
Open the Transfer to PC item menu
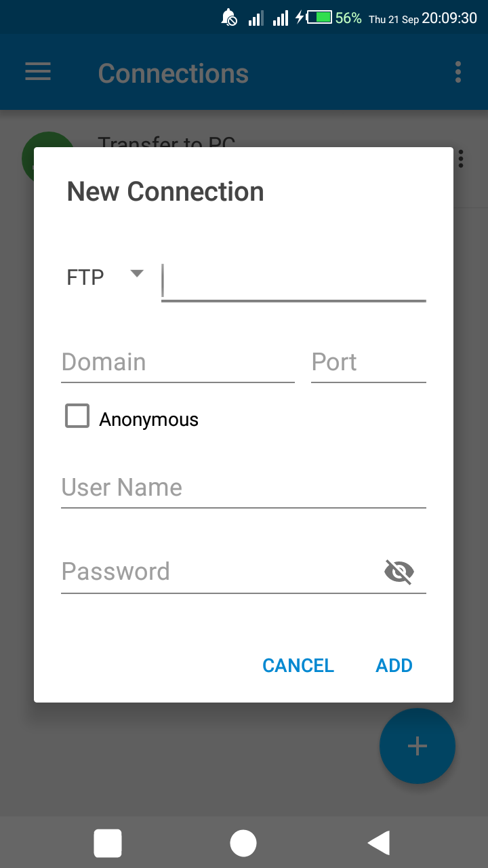coord(460,158)
